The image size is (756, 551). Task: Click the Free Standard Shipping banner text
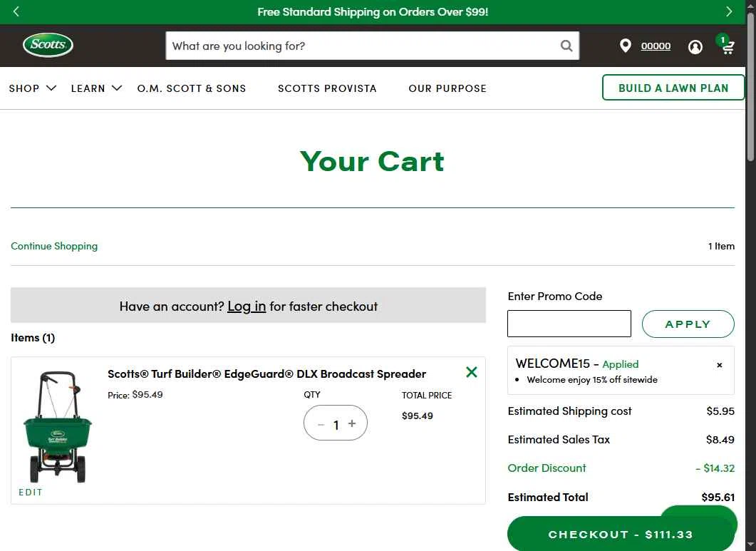coord(373,11)
